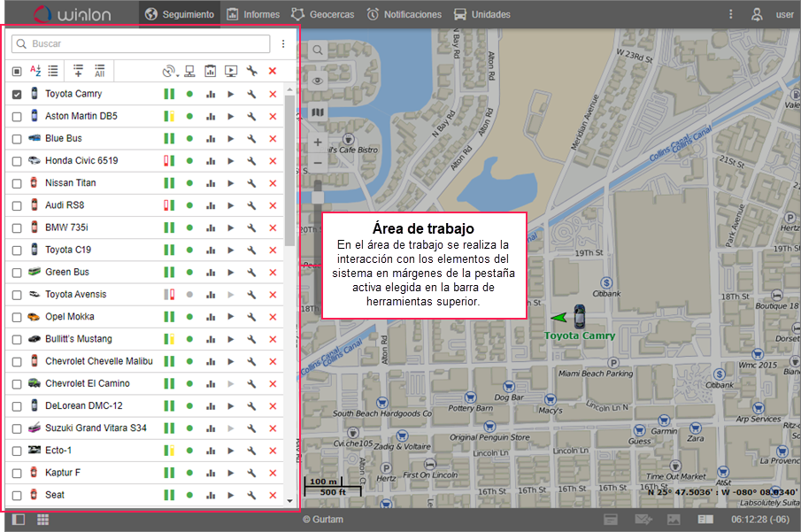Screen dimensions: 801x532
Task: Open the three-dot menu beside the search field
Action: (283, 44)
